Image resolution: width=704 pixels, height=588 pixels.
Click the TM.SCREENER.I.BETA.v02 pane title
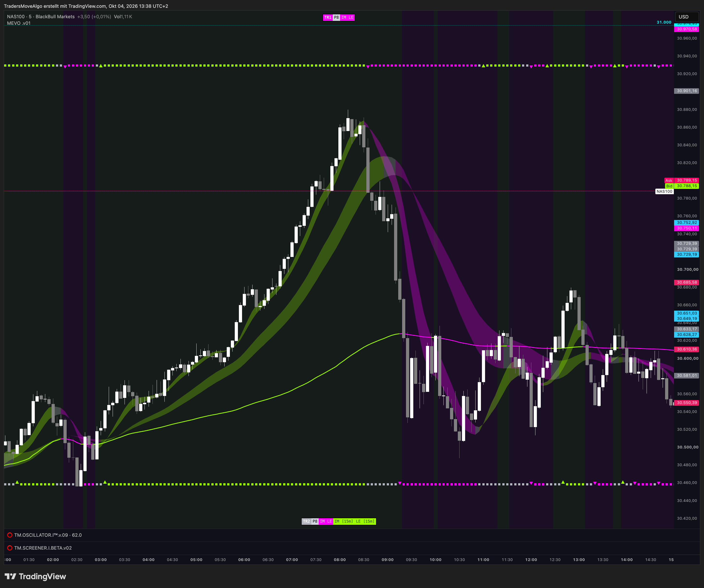click(43, 548)
